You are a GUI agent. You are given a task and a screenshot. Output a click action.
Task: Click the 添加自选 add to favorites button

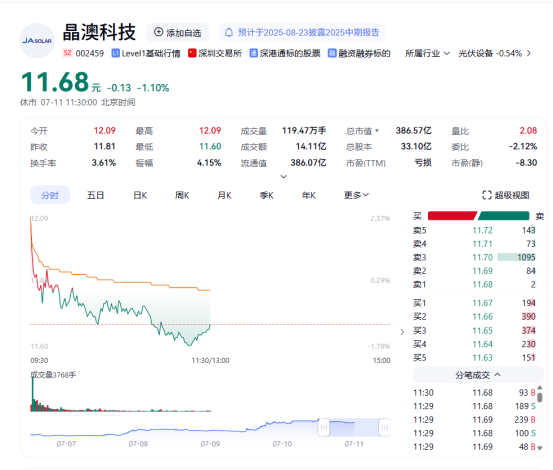click(177, 32)
